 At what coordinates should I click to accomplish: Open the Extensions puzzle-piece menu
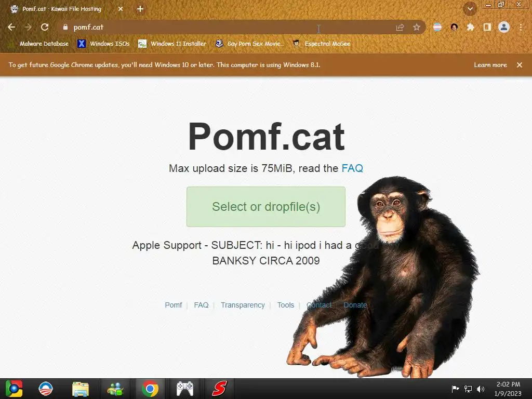click(x=471, y=27)
